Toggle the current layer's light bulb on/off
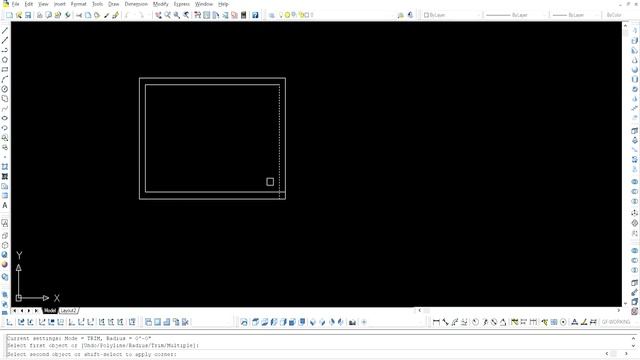 coord(281,15)
